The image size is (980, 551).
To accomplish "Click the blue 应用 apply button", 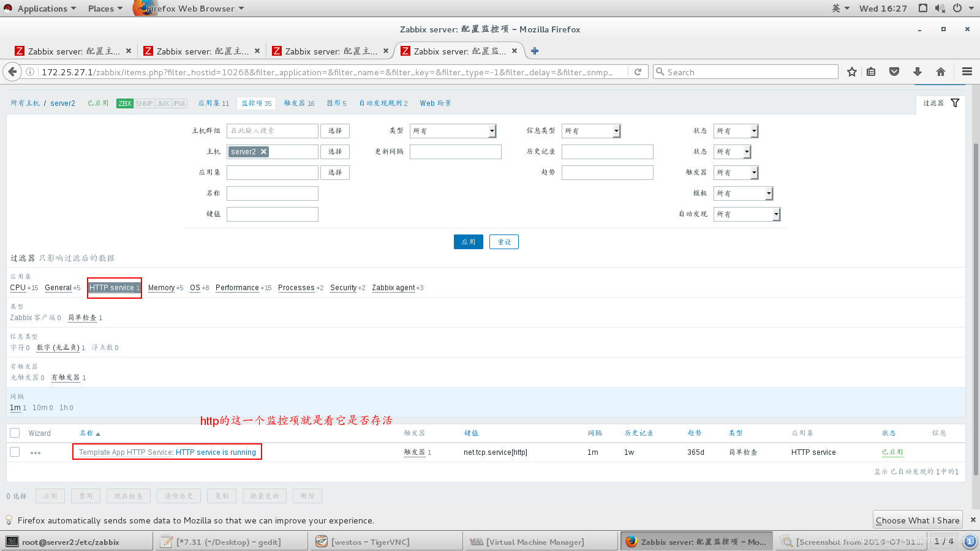I will coord(469,242).
